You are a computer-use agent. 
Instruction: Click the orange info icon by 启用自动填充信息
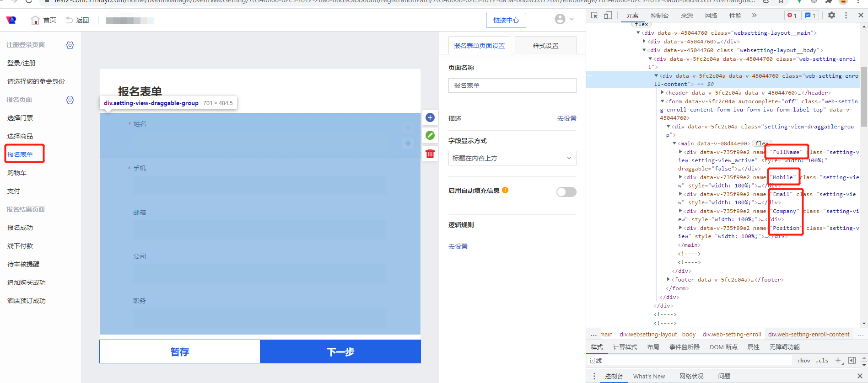pos(505,190)
